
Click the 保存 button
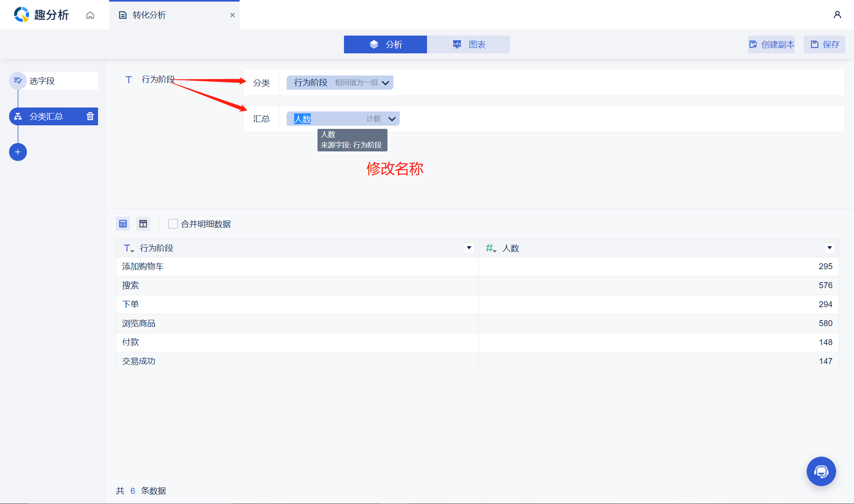(x=824, y=44)
